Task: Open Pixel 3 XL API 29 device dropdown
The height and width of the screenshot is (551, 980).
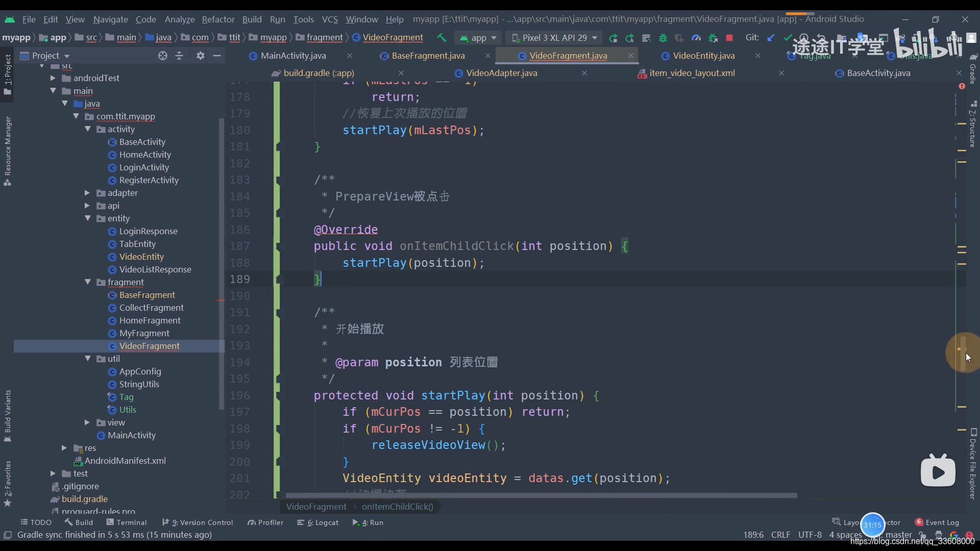Action: [554, 38]
